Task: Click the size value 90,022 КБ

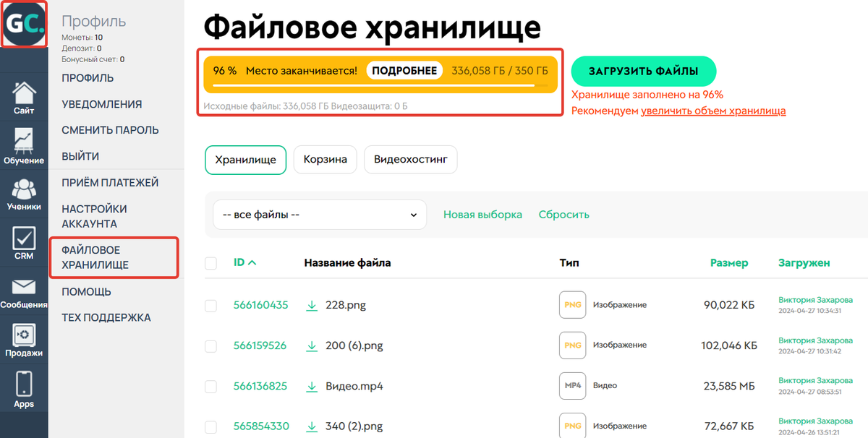Action: click(729, 305)
